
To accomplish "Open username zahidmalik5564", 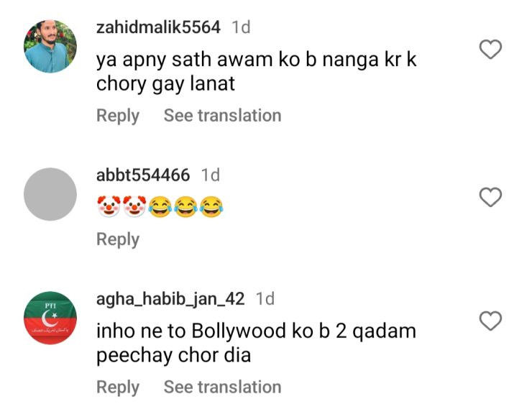I will (158, 27).
